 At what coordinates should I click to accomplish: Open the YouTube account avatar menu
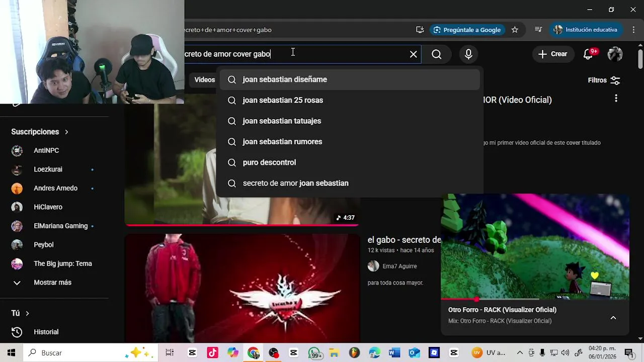(615, 54)
